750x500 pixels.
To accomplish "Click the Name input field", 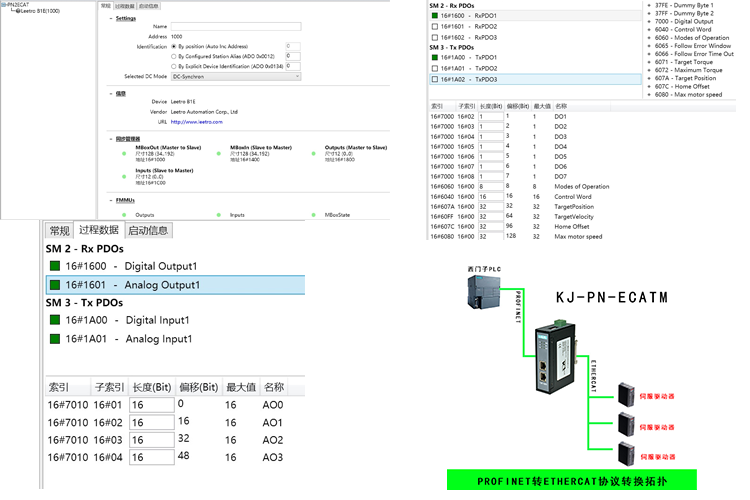I will (x=236, y=26).
